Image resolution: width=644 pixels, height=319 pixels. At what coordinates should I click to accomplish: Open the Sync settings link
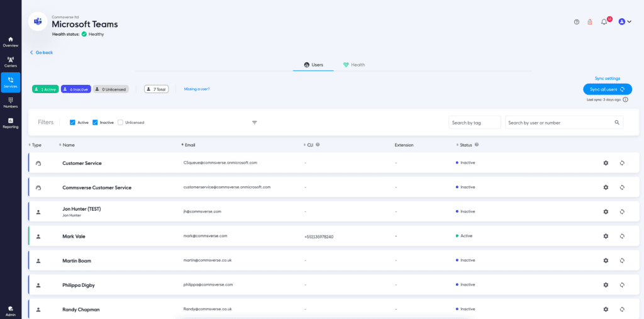(608, 78)
